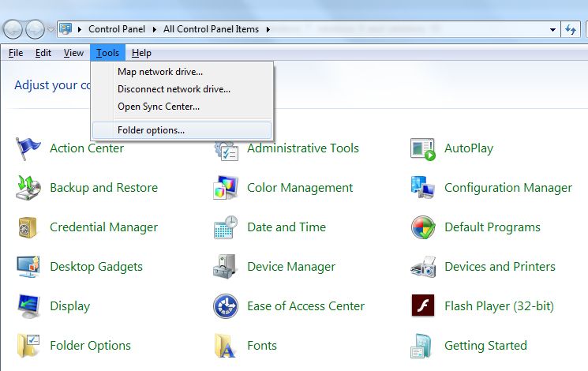Click the Date and Time calendar icon
The height and width of the screenshot is (371, 588).
pos(226,227)
